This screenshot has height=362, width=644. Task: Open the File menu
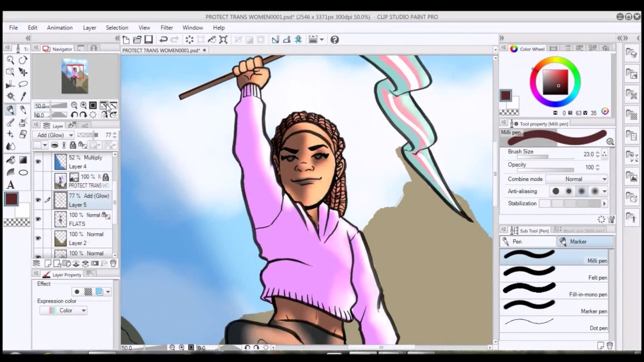(14, 28)
